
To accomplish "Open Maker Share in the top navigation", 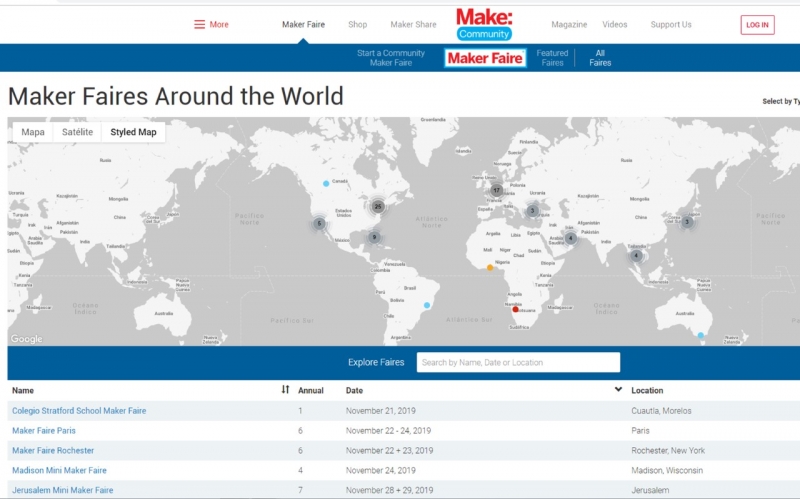I will click(413, 24).
